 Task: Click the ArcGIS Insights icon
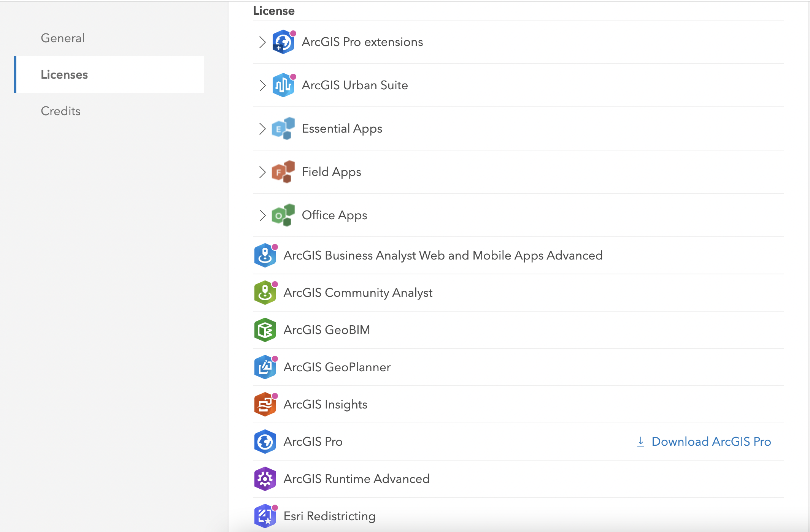coord(265,404)
